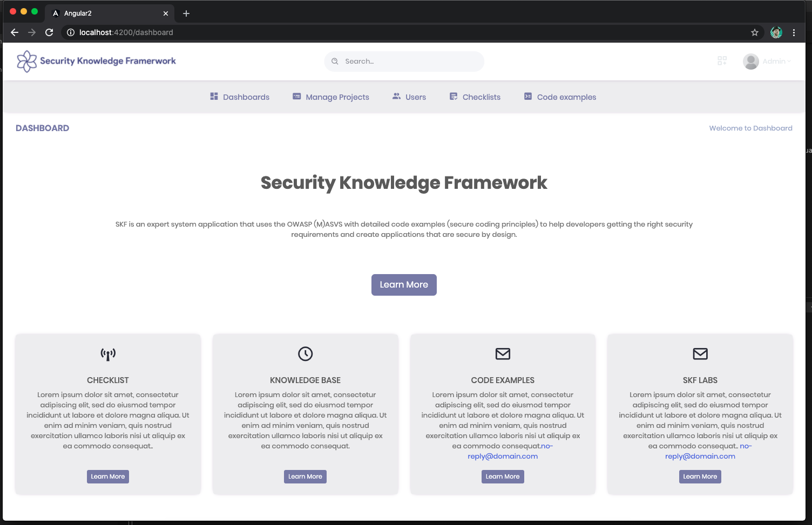
Task: Click the Code Examples card envelope icon
Action: pos(503,354)
